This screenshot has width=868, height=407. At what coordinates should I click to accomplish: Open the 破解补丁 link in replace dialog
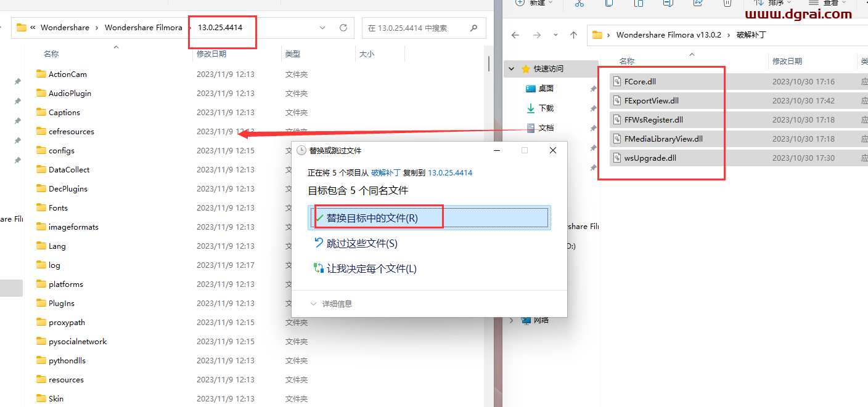tap(386, 173)
